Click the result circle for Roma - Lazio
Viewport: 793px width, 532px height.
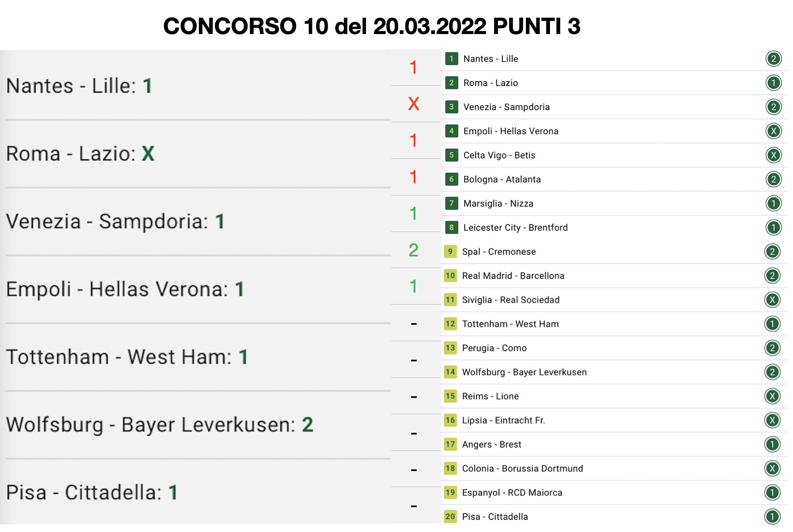tap(773, 83)
